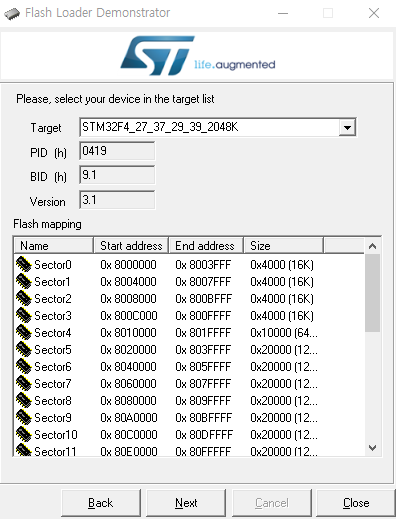Image resolution: width=396 pixels, height=519 pixels.
Task: Select the Sector11 row name
Action: pyautogui.click(x=55, y=451)
